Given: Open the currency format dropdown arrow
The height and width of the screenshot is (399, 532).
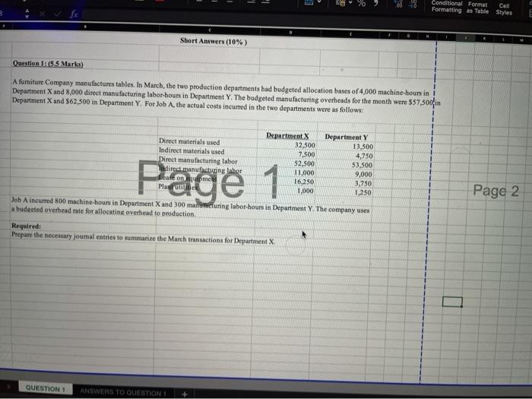Looking at the screenshot, I should (x=350, y=2).
